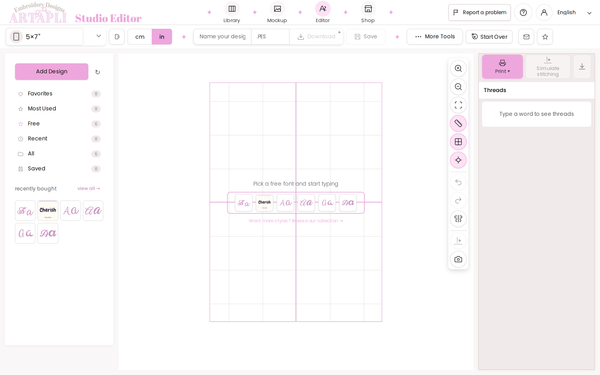
Task: Expand the 5×7" hoop size dropdown
Action: [x=56, y=37]
